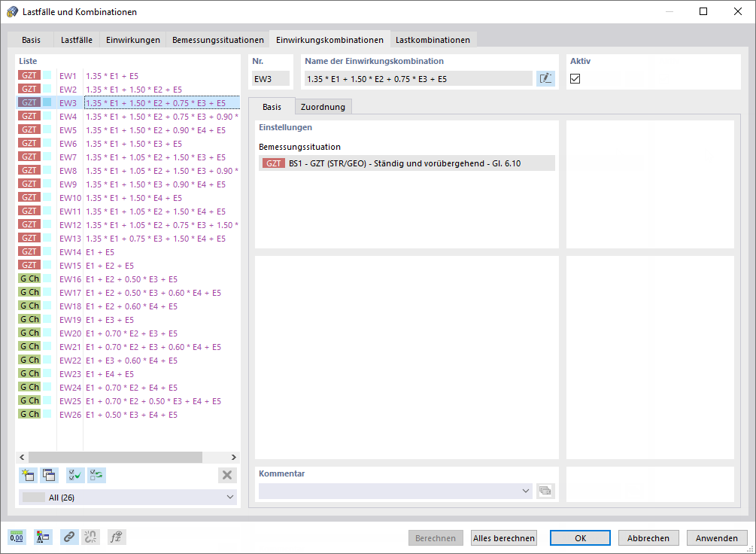
Task: Click the G Ch badge of row EW16
Action: [x=29, y=279]
